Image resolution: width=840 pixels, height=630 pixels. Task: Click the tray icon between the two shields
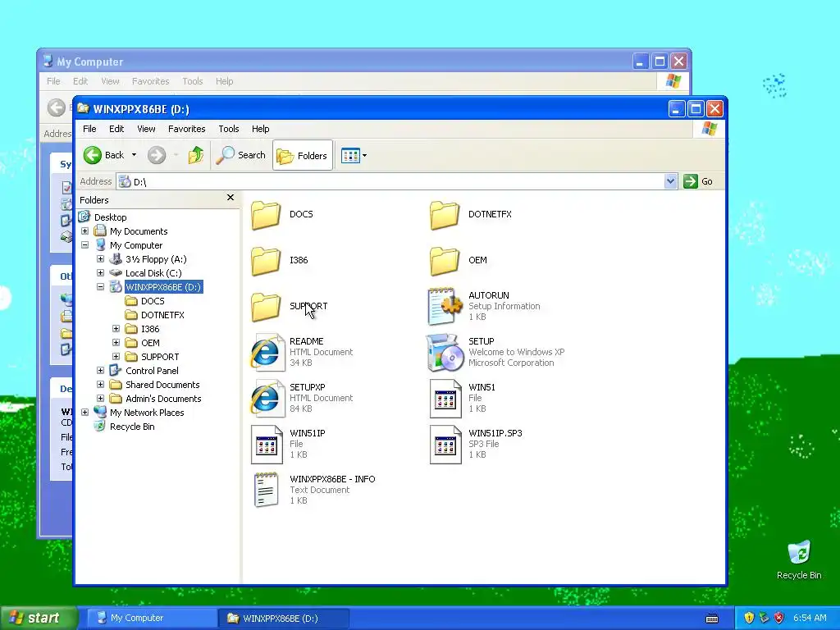pyautogui.click(x=764, y=619)
